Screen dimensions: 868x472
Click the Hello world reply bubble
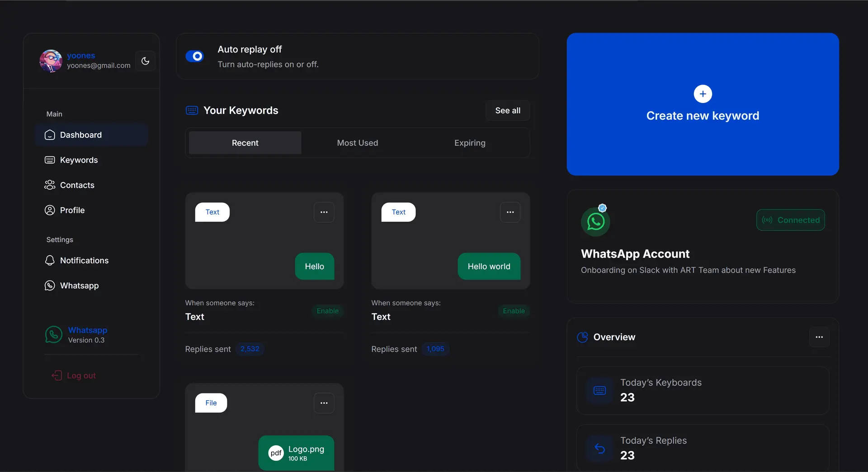point(489,266)
